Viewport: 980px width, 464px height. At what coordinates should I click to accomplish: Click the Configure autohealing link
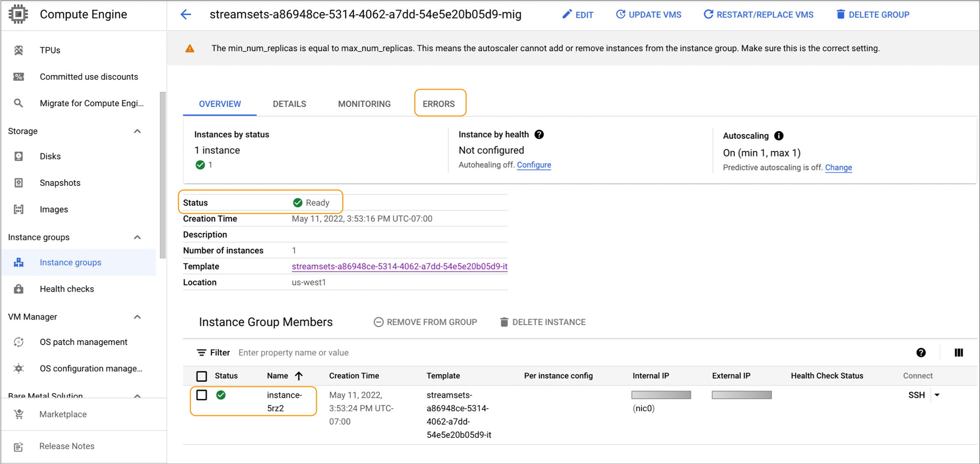click(534, 165)
